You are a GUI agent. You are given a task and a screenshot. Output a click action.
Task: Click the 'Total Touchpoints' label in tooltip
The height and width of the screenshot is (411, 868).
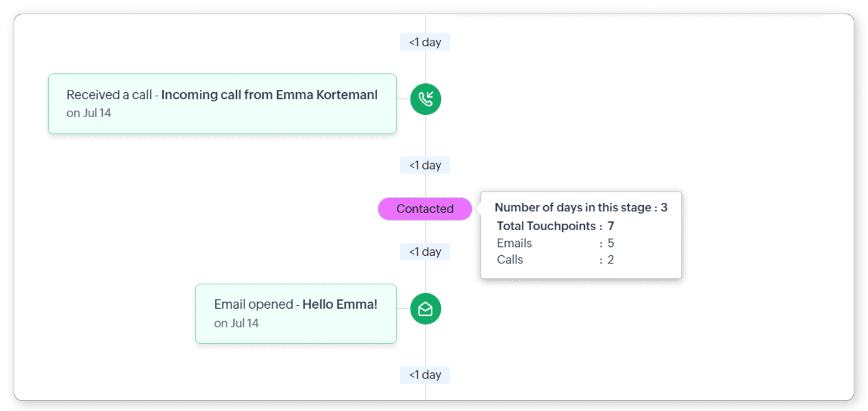click(546, 226)
